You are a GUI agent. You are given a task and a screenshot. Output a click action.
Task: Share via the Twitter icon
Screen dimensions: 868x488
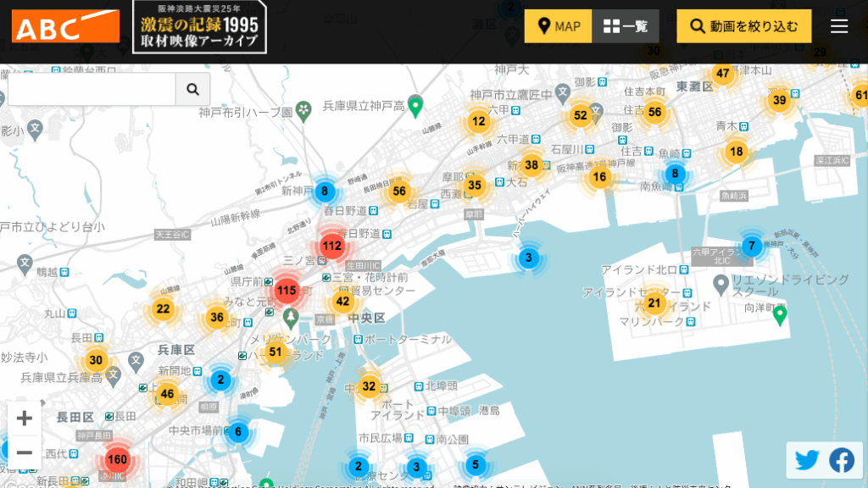pos(807,460)
